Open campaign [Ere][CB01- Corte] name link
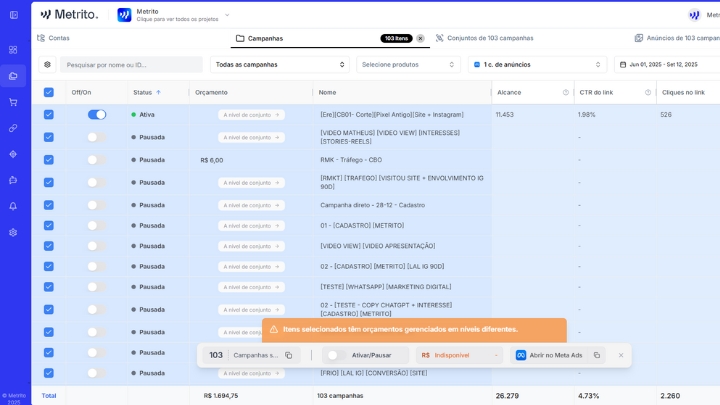The width and height of the screenshot is (720, 405). click(x=392, y=115)
